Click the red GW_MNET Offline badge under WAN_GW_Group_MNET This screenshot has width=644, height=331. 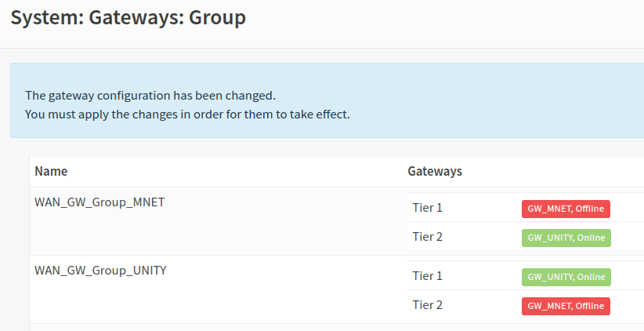[566, 209]
